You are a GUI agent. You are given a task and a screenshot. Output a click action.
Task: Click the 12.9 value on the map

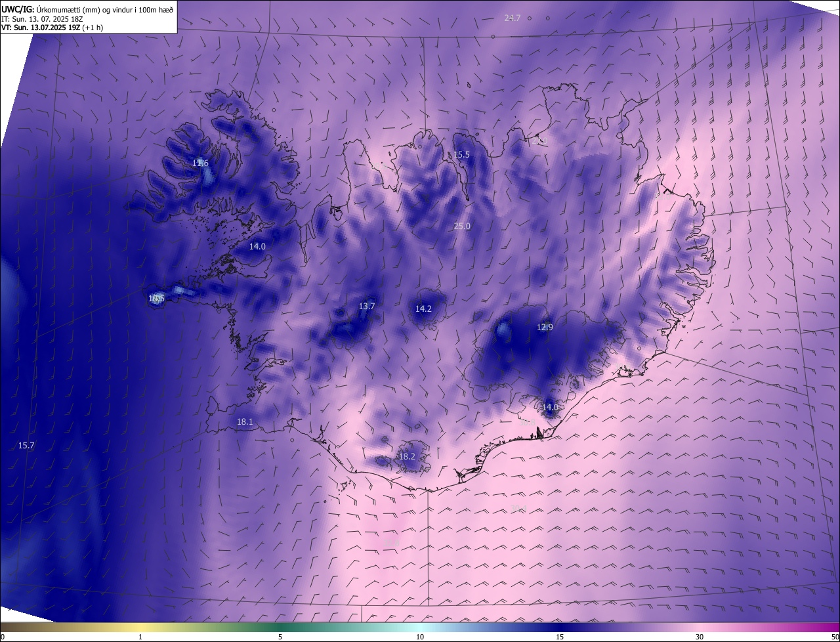click(x=545, y=328)
